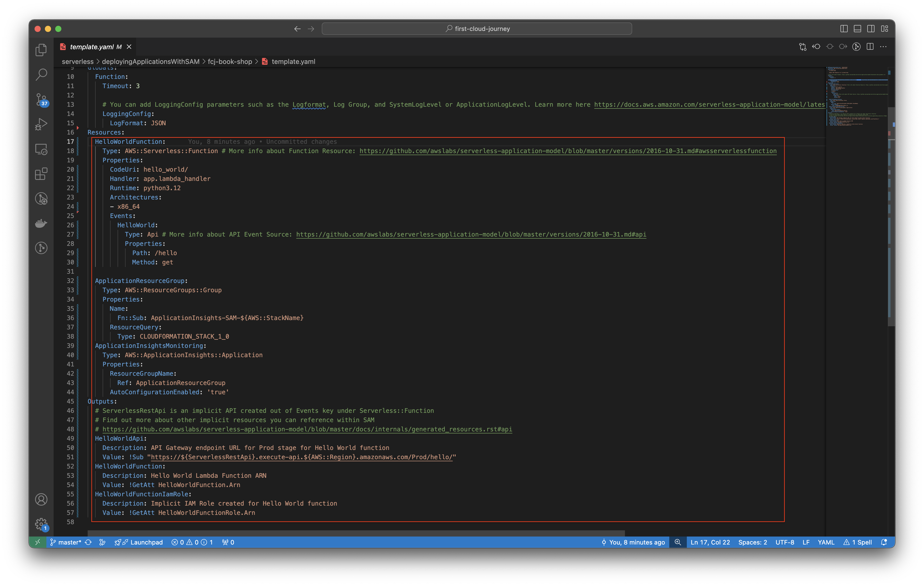Open Launchpad from the status bar
Image resolution: width=924 pixels, height=586 pixels.
[138, 542]
